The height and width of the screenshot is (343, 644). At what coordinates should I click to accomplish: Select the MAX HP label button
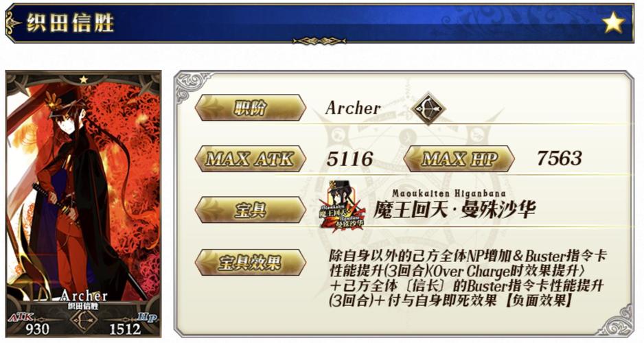[x=459, y=158]
